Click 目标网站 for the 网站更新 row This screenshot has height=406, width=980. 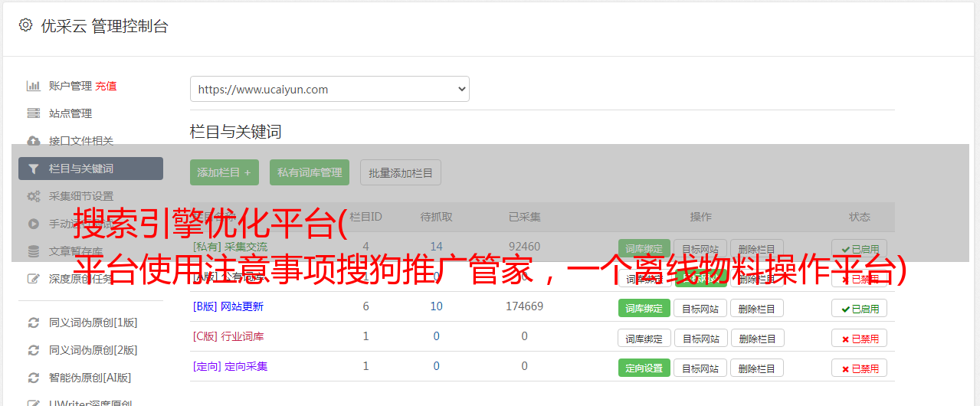pos(700,309)
